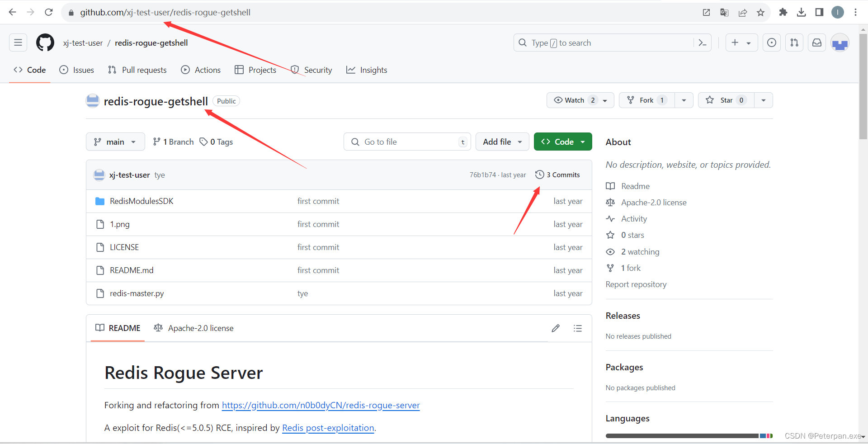Click xj-test-user avatar in commit row
The height and width of the screenshot is (444, 868).
(x=99, y=175)
